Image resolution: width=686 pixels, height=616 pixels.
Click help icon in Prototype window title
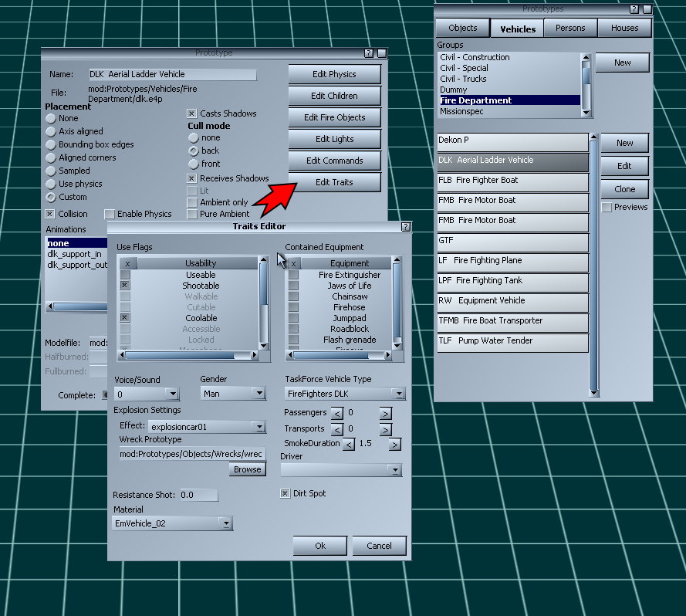coord(368,53)
